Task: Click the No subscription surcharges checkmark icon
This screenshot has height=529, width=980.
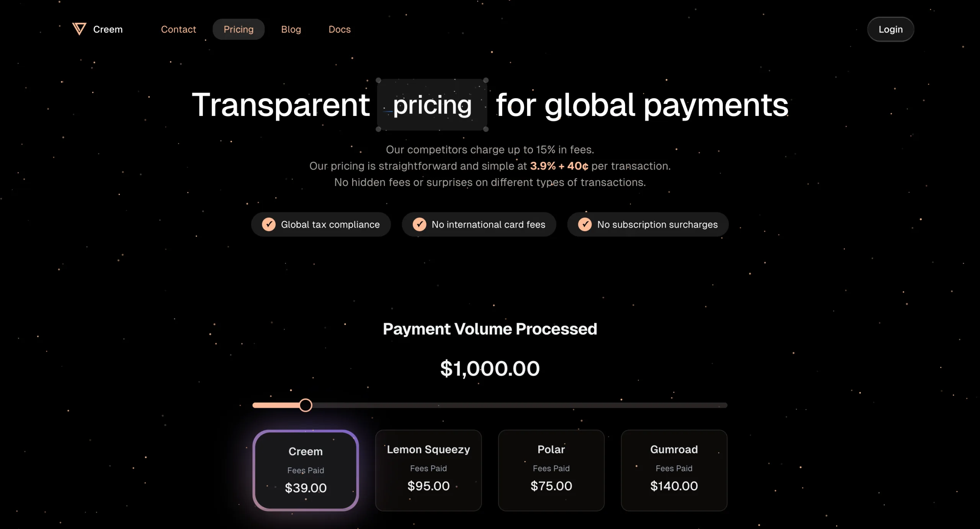Action: (585, 225)
